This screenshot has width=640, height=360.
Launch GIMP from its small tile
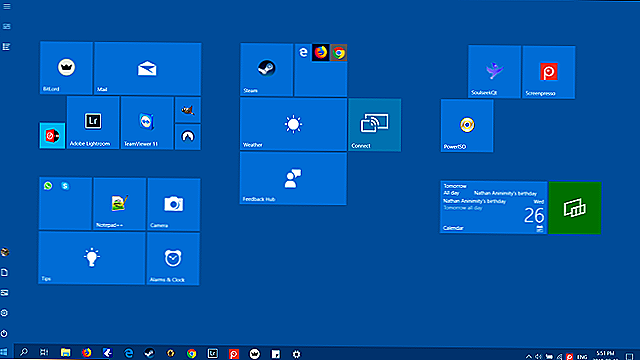(188, 110)
